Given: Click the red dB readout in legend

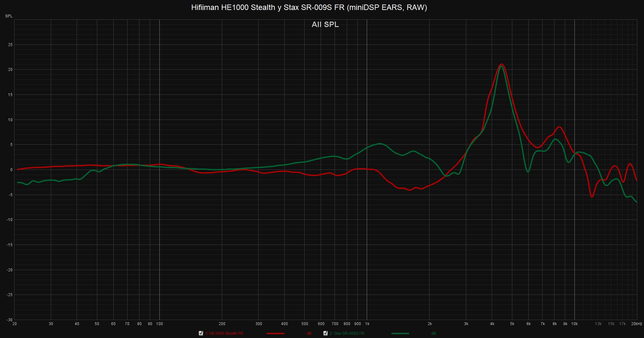Looking at the screenshot, I should (x=309, y=333).
